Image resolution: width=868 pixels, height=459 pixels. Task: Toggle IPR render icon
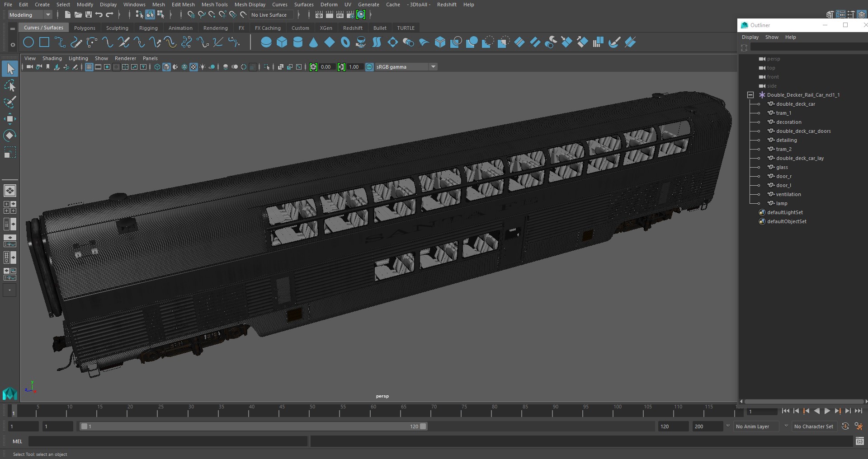[x=340, y=15]
